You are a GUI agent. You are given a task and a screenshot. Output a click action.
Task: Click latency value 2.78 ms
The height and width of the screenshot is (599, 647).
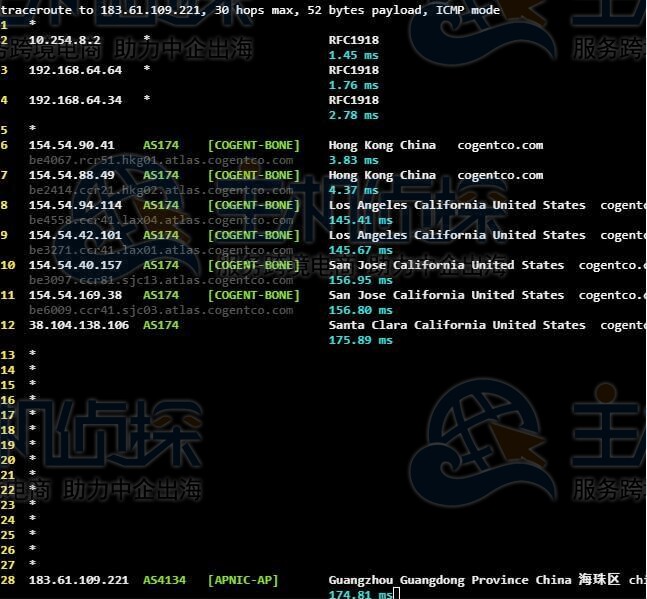(353, 115)
